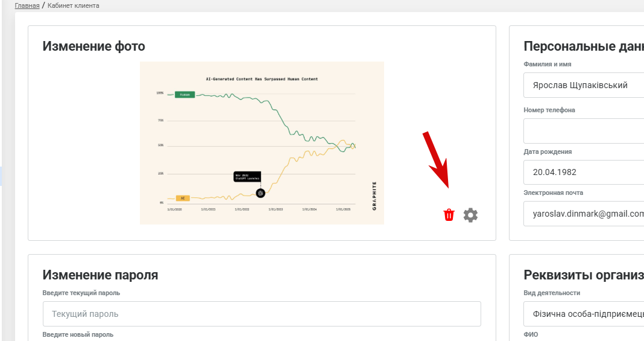Click the Введите новый пароль label

[78, 334]
